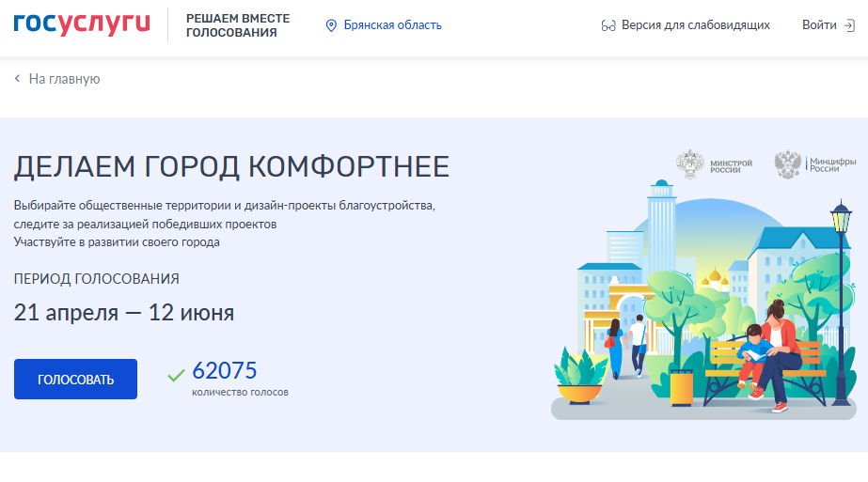Click the green checkmark by vote count
The image size is (868, 482).
[x=176, y=376]
